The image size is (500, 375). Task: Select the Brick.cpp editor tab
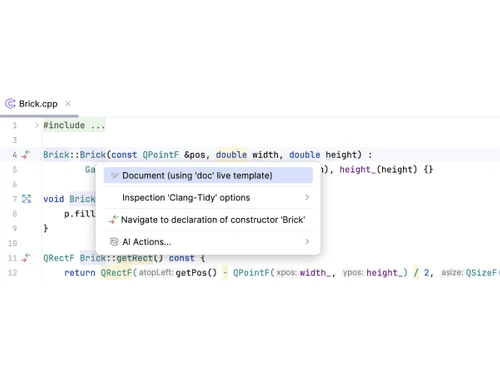point(39,104)
